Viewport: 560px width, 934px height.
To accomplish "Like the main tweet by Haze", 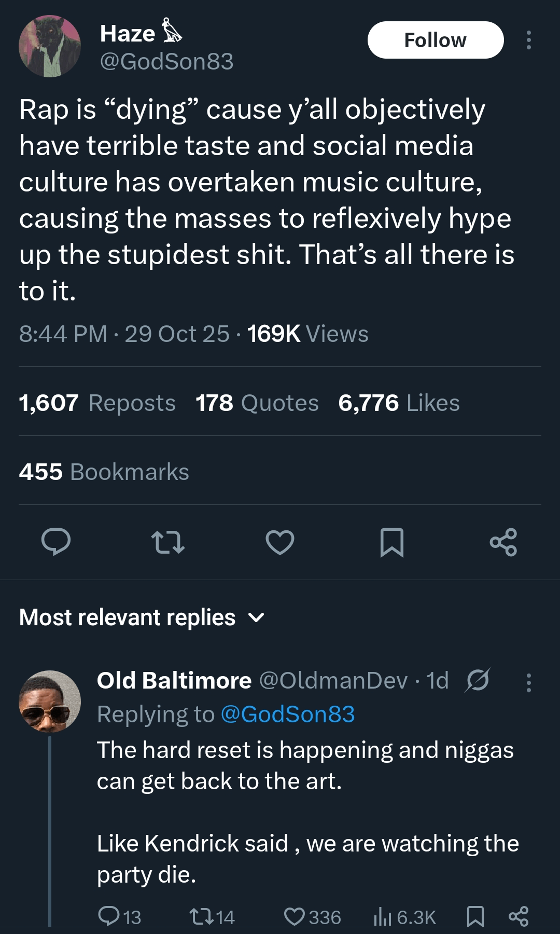I will point(280,542).
